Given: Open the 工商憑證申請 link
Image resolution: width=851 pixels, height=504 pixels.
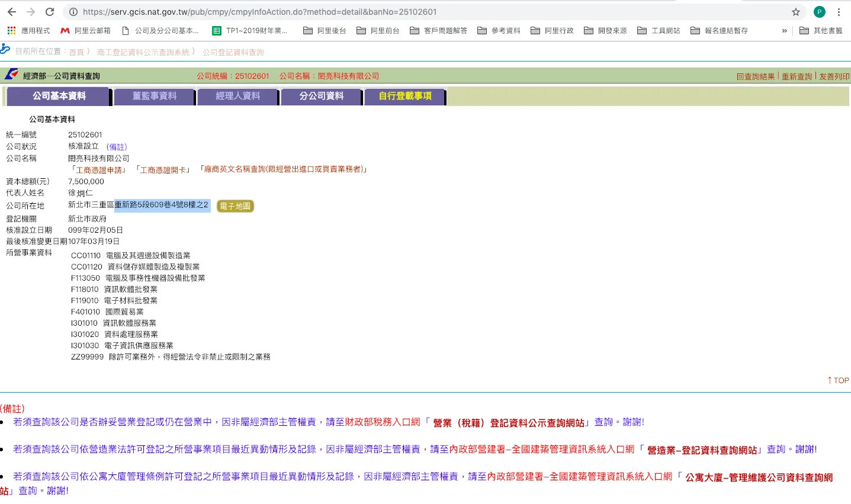Looking at the screenshot, I should tap(99, 170).
